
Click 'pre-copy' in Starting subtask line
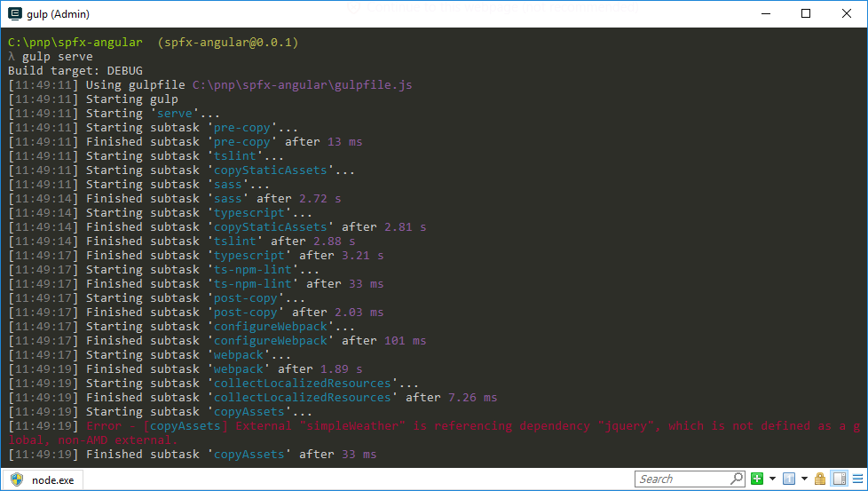[242, 127]
